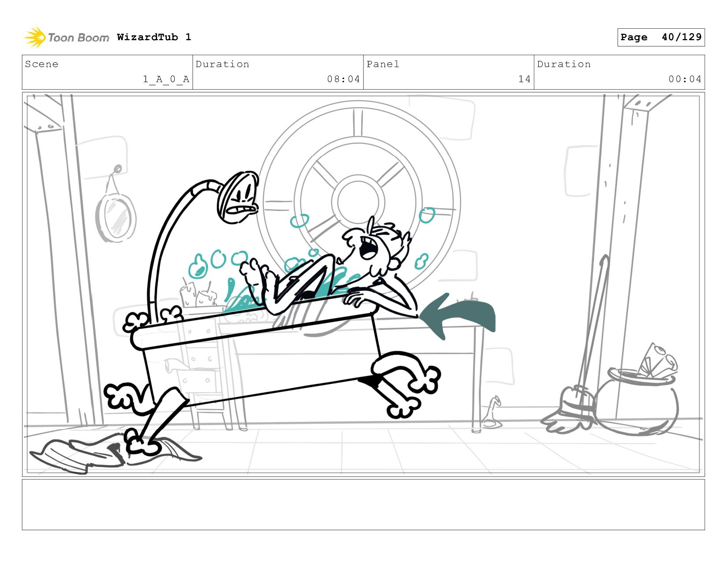
Task: Click the Panel label
Action: pyautogui.click(x=383, y=64)
